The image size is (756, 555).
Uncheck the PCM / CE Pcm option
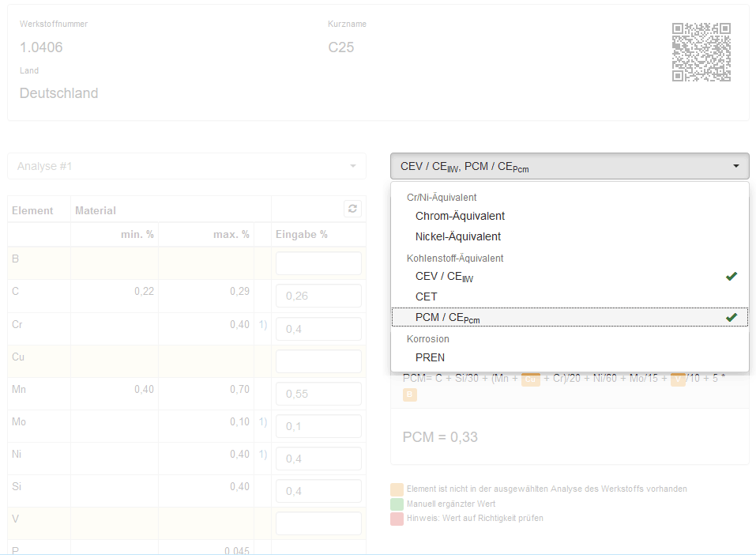[569, 317]
